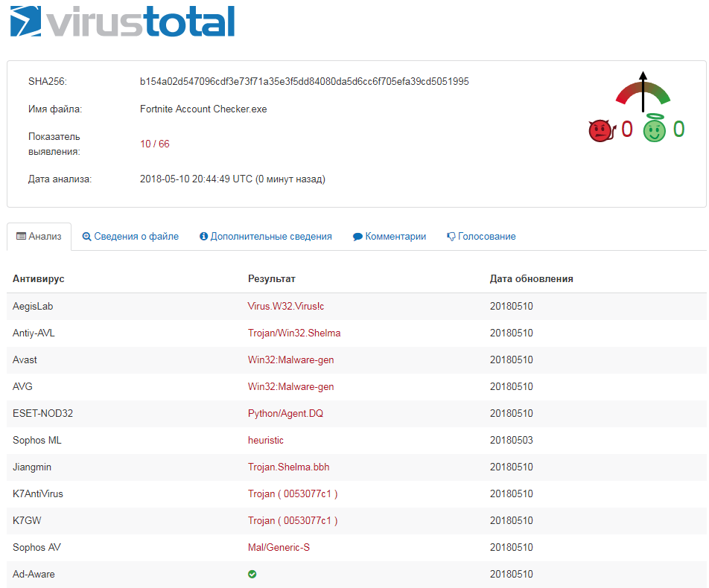Click Trojan ( 0053077c1 ) in K7AntiVirus row
Image resolution: width=709 pixels, height=588 pixels.
(293, 493)
